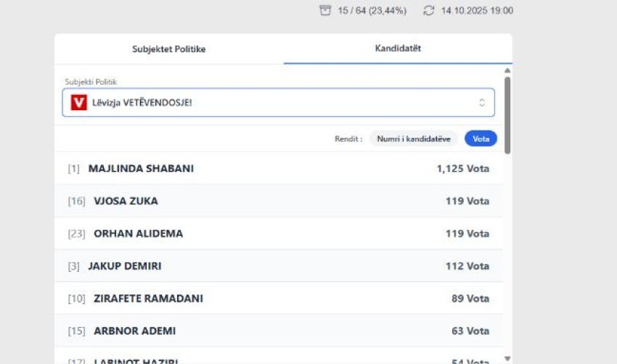Switch to Subjektet Politike tab

(x=168, y=49)
